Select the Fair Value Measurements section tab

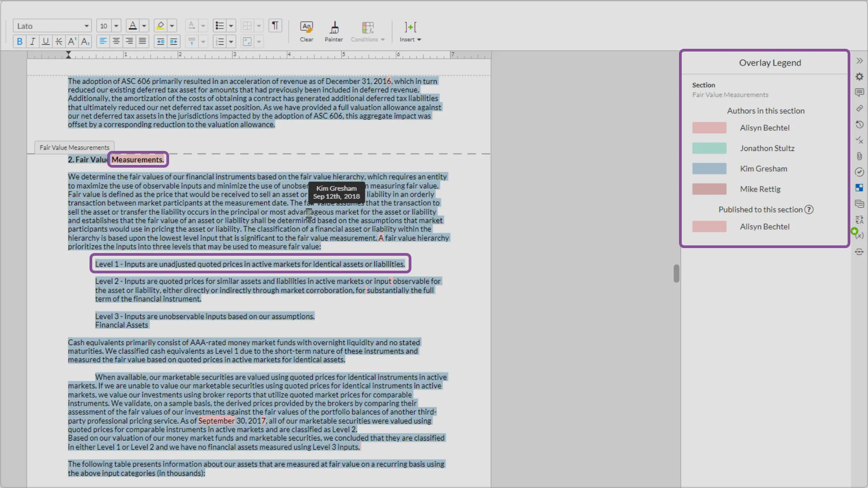74,147
